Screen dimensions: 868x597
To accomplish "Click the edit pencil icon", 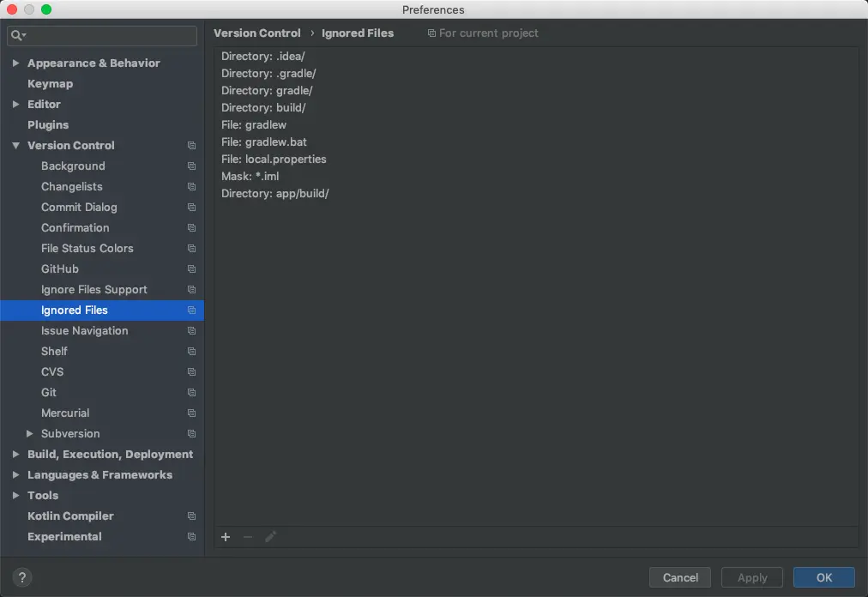I will [270, 537].
